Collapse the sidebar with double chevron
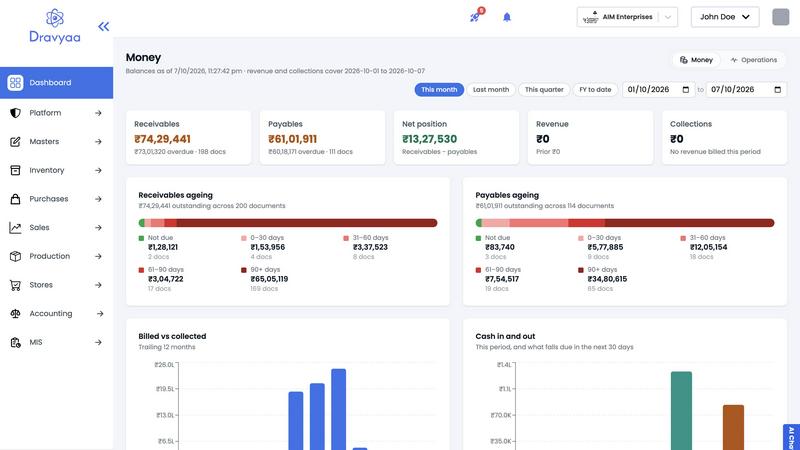The image size is (800, 450). (x=104, y=27)
